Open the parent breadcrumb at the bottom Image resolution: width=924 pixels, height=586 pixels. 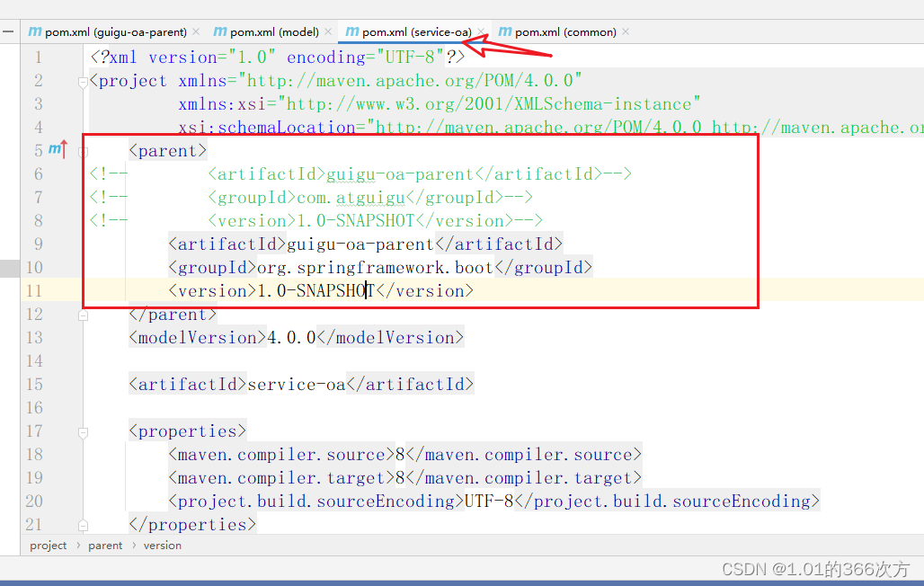(x=105, y=546)
